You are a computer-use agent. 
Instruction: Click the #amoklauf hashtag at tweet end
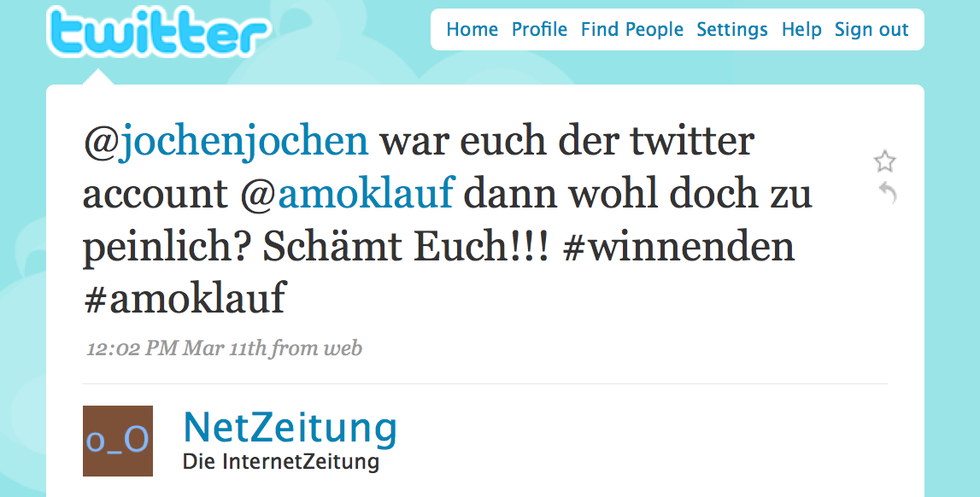tap(185, 298)
